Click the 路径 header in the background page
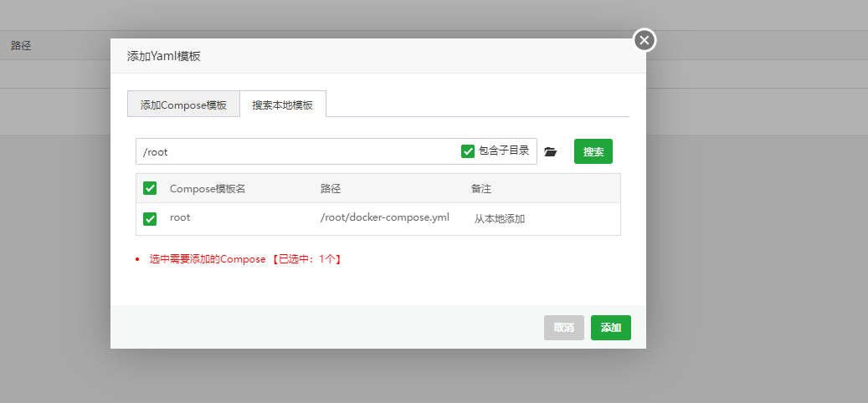The height and width of the screenshot is (403, 868). [x=21, y=46]
